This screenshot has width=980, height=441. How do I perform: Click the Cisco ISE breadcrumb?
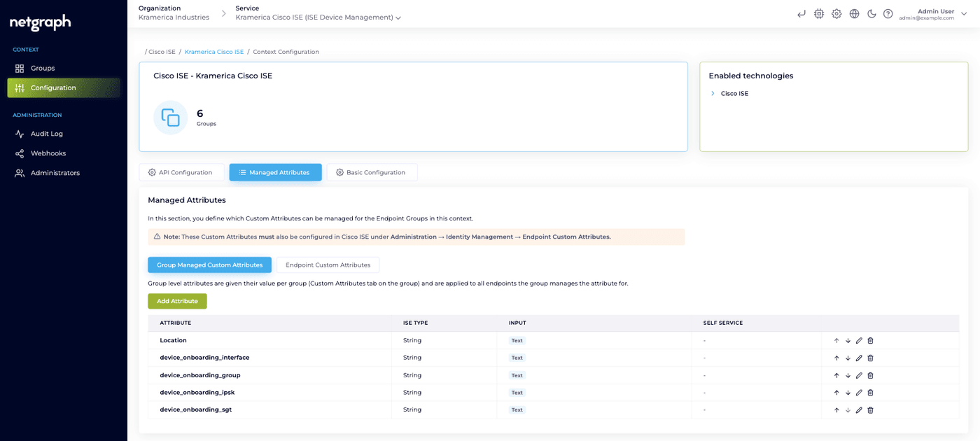tap(162, 52)
